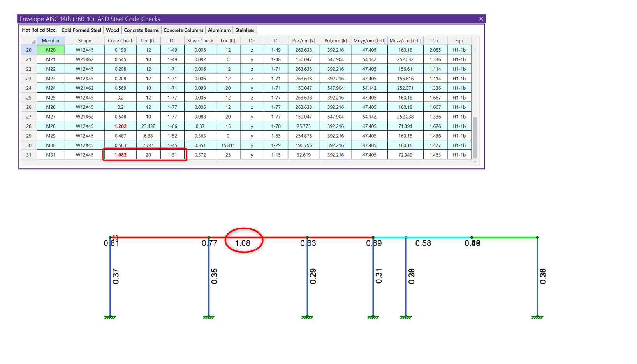The width and height of the screenshot is (637, 364).
Task: Click the scroll down arrow in the table
Action: point(475,162)
